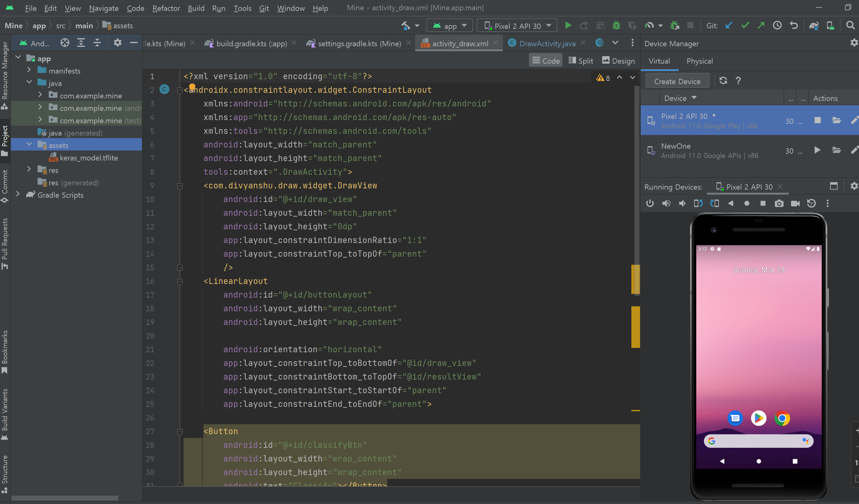Open the Pixel 2 API 30 device dropdown
This screenshot has width=859, height=504.
(x=517, y=26)
